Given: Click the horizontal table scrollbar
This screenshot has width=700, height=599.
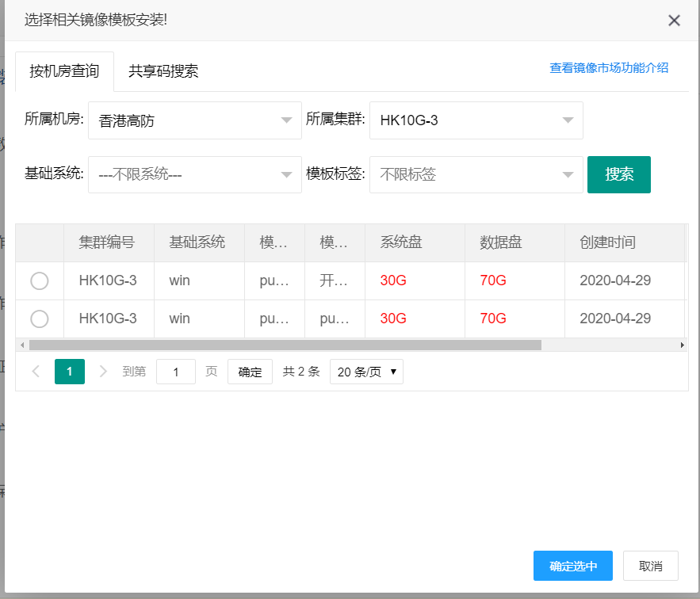Looking at the screenshot, I should point(285,345).
